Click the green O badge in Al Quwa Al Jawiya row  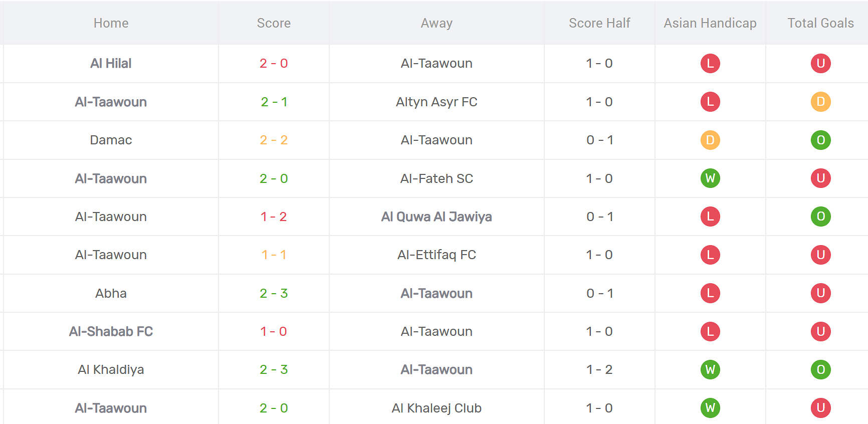[820, 217]
